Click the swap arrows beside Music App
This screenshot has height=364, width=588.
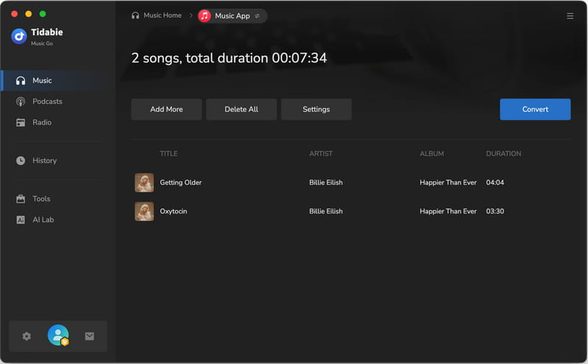(258, 16)
